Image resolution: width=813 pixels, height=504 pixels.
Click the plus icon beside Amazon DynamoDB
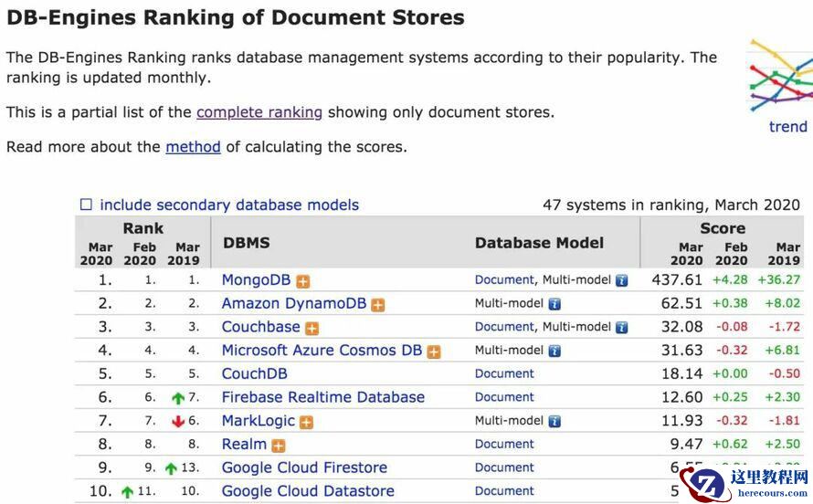pos(377,305)
